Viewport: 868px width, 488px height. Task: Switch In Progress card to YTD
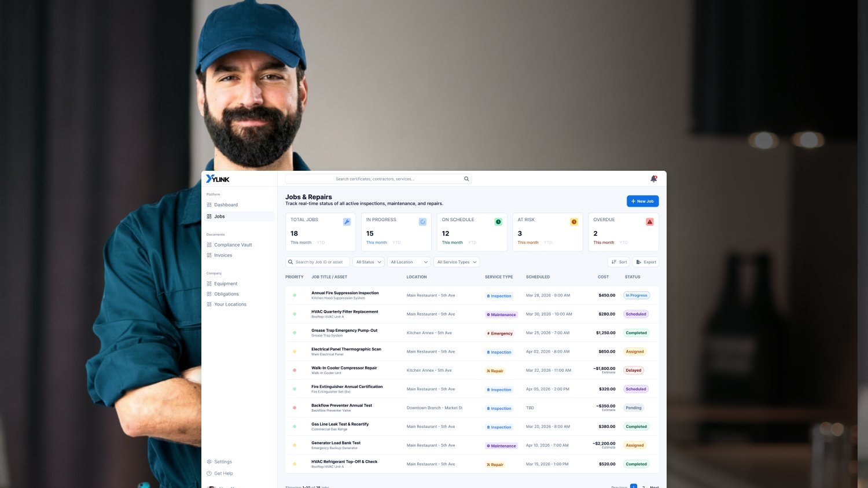[x=397, y=243]
